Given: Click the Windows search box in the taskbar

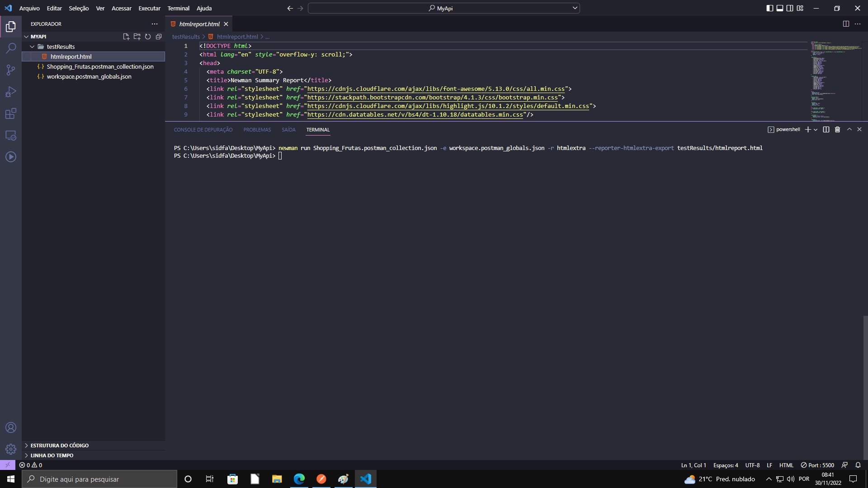Looking at the screenshot, I should coord(99,479).
